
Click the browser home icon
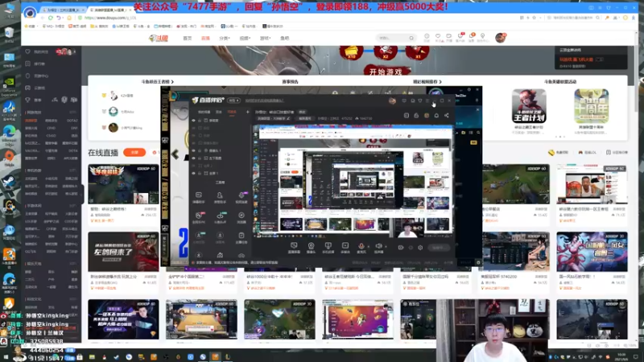[68, 18]
